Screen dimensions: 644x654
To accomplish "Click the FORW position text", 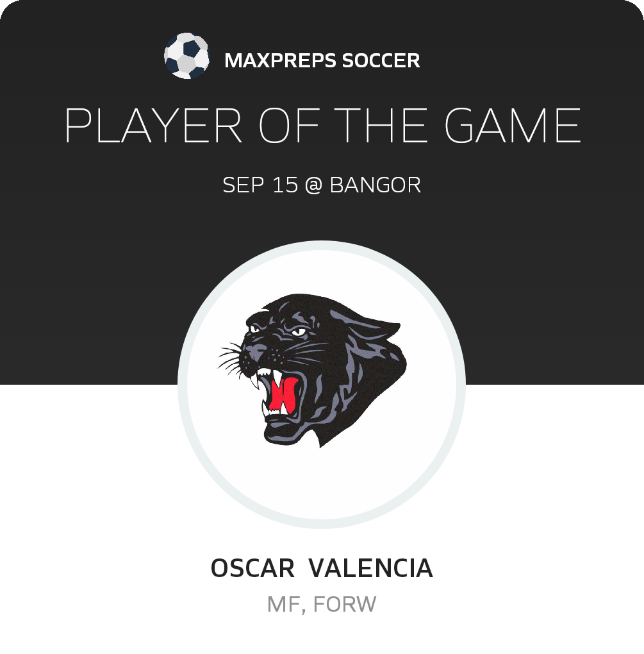I will click(x=344, y=605).
